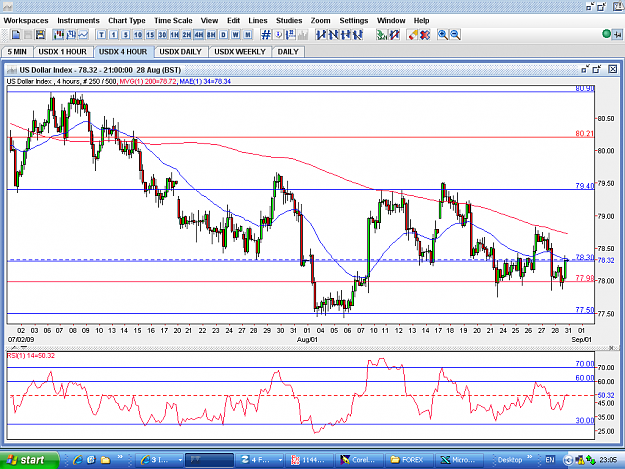Set time scale to daily (D)
The image size is (625, 469).
tap(223, 35)
